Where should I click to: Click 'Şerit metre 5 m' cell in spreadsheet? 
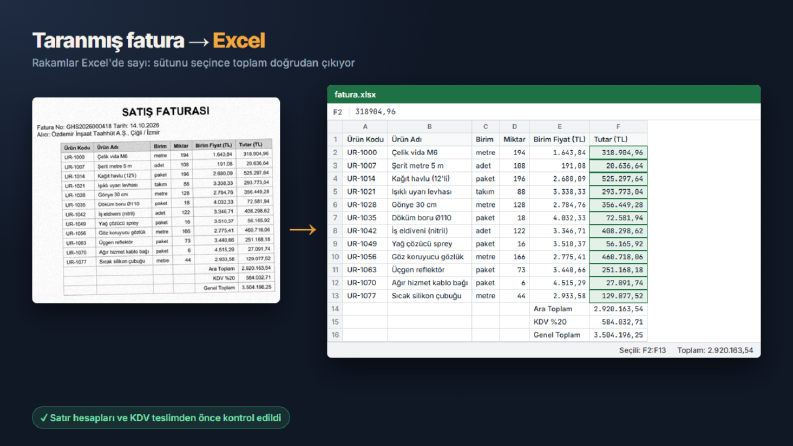pos(429,165)
